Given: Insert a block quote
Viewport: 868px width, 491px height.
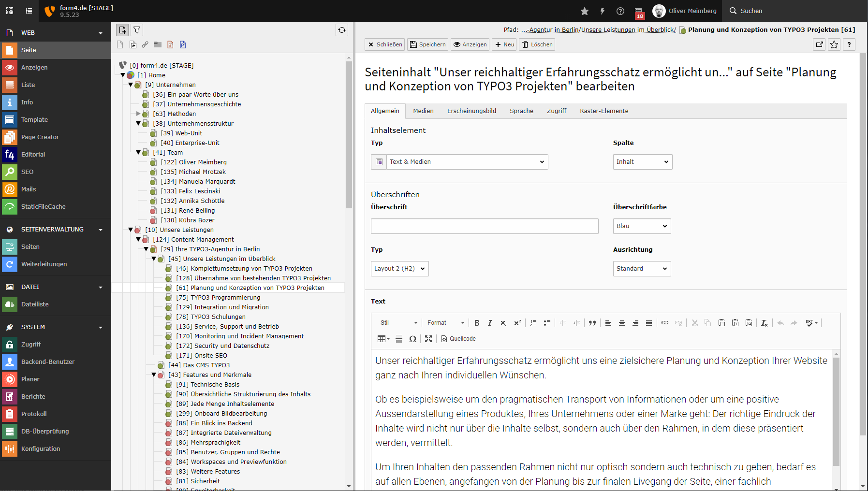Looking at the screenshot, I should [592, 323].
